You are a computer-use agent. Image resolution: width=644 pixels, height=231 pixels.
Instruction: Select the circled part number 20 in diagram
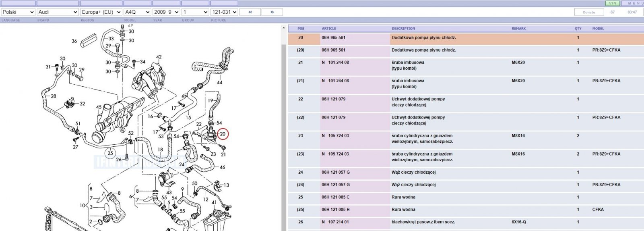223,134
